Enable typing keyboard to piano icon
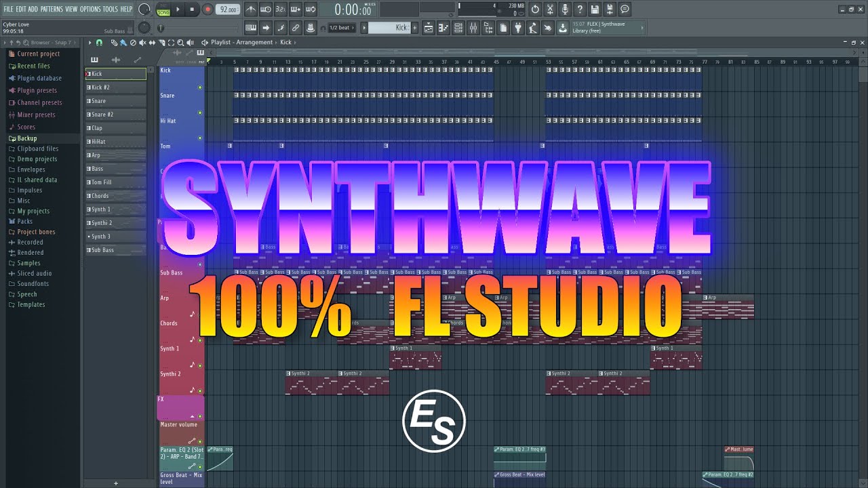This screenshot has width=868, height=488. [250, 28]
